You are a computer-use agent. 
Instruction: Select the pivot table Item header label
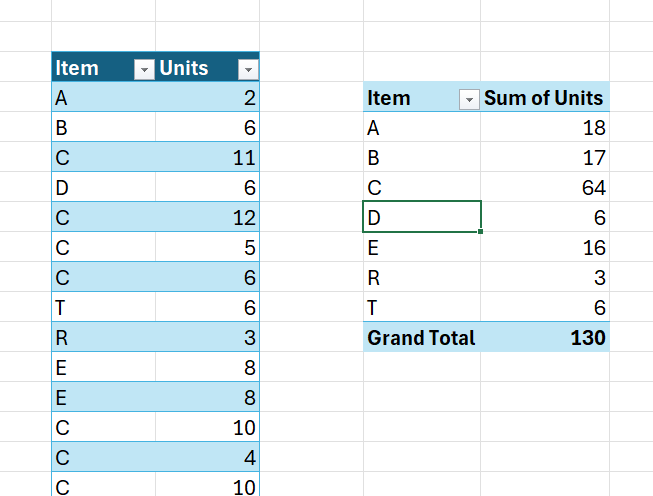pos(389,98)
